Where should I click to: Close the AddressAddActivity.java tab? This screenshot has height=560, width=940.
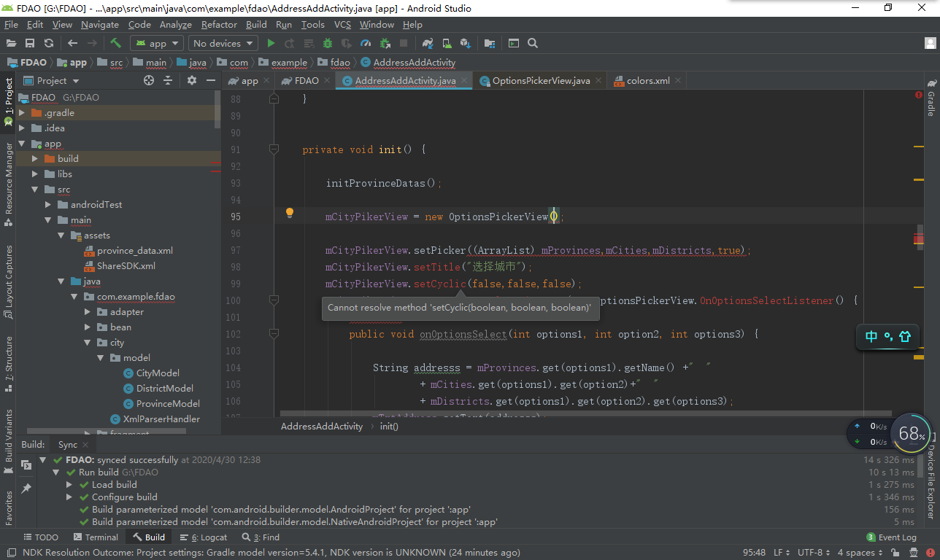click(x=465, y=81)
